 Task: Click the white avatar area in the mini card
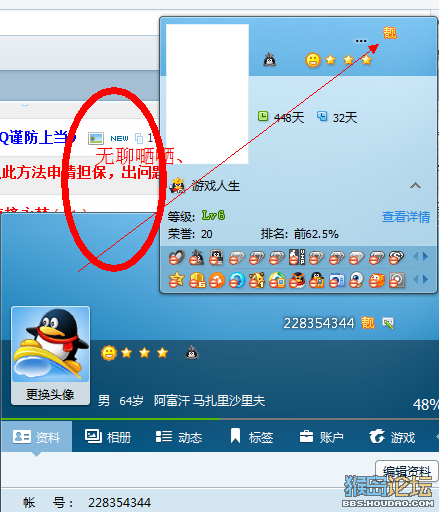coord(207,94)
